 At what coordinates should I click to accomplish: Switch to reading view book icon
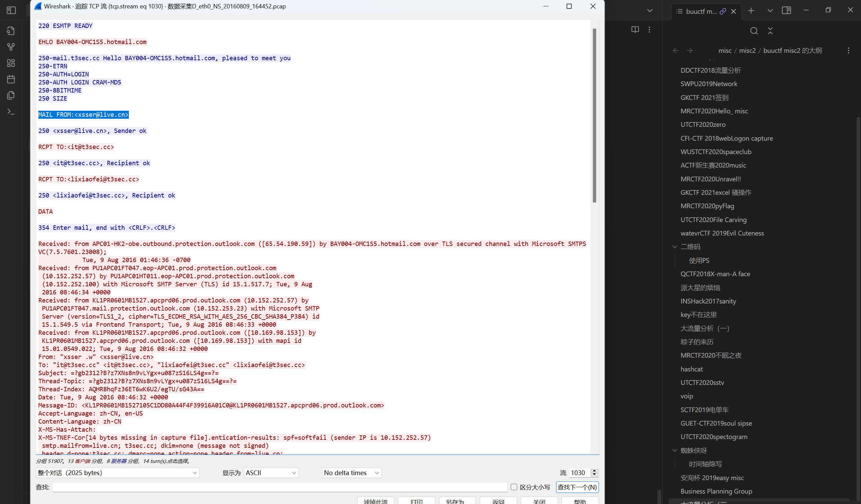635,30
